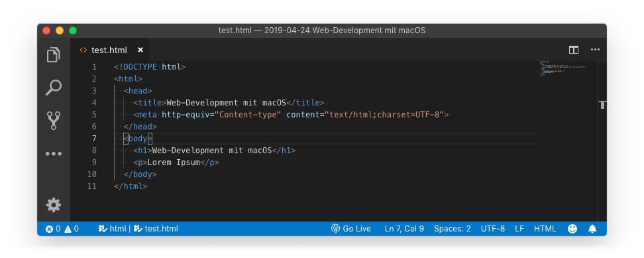644x258 pixels.
Task: Click the closing </body> tag
Action: tap(140, 174)
